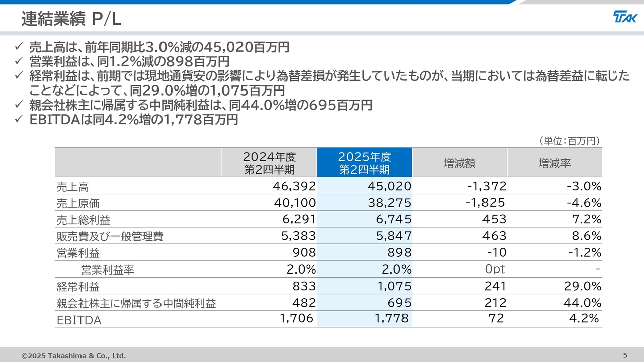Click the TAK logo in the top corner

click(x=624, y=18)
